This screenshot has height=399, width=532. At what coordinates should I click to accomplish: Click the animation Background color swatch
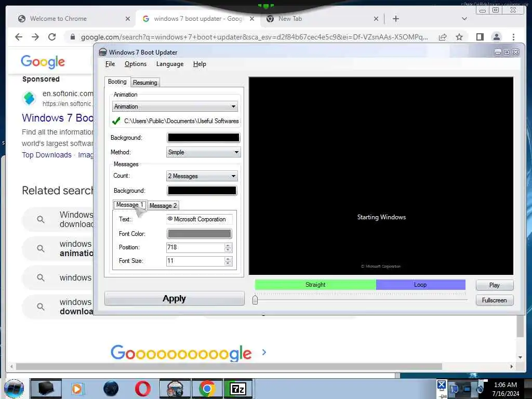(204, 137)
